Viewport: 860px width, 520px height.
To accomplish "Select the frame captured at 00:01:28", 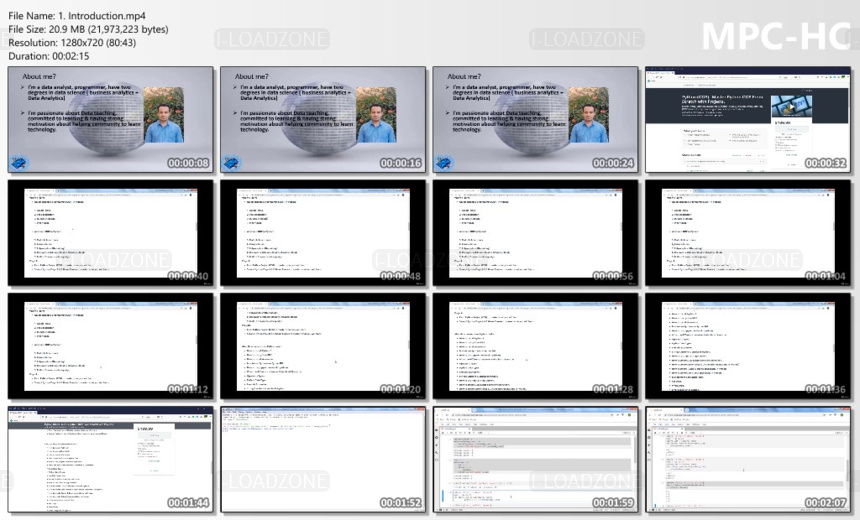I will click(x=535, y=346).
